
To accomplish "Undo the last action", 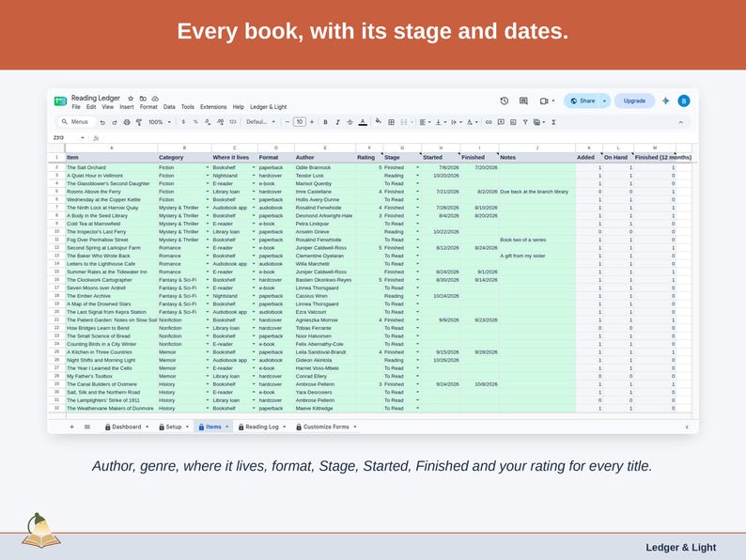I will [102, 122].
